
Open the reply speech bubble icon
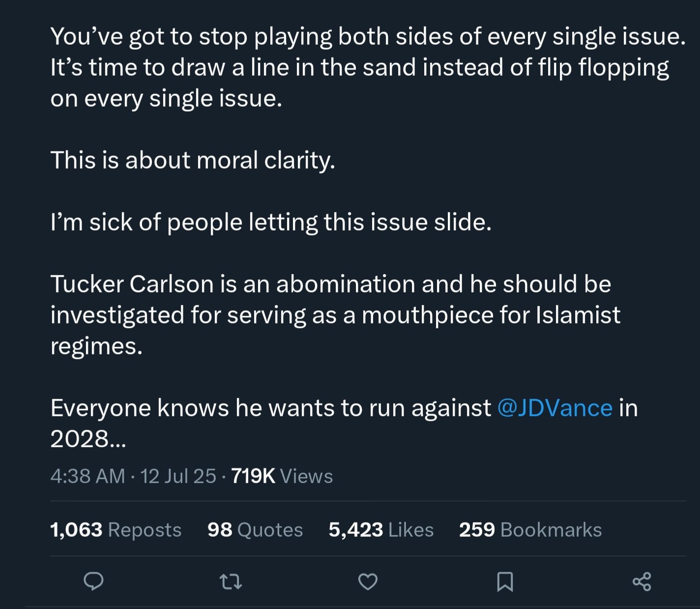tap(93, 581)
